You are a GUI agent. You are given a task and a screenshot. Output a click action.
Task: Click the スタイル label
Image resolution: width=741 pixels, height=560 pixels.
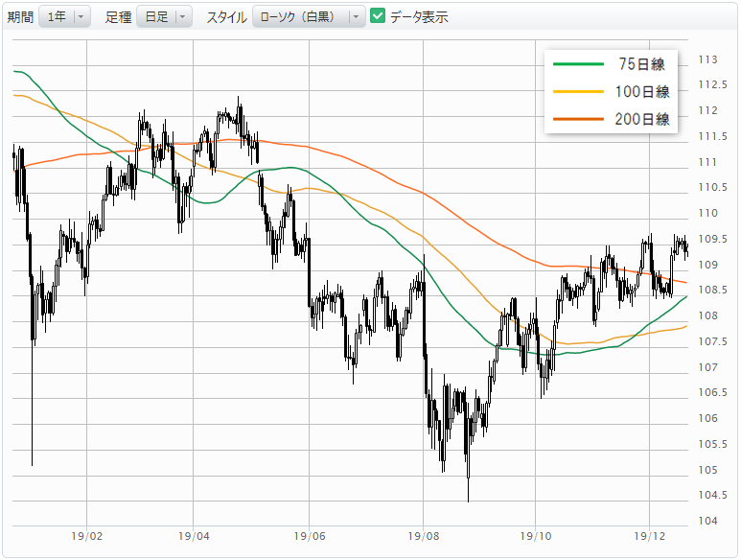pyautogui.click(x=227, y=17)
